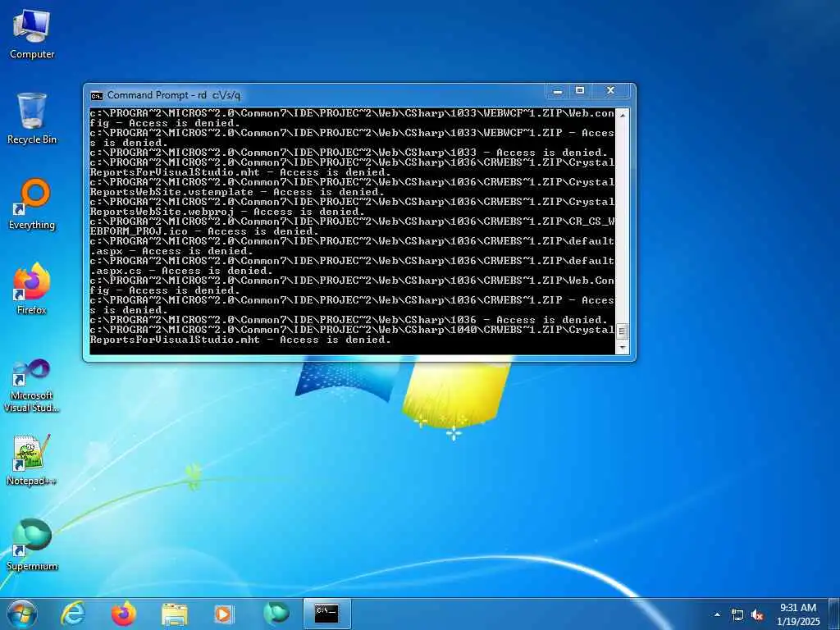Viewport: 840px width, 630px height.
Task: Select the Everything search shortcut
Action: 32,204
